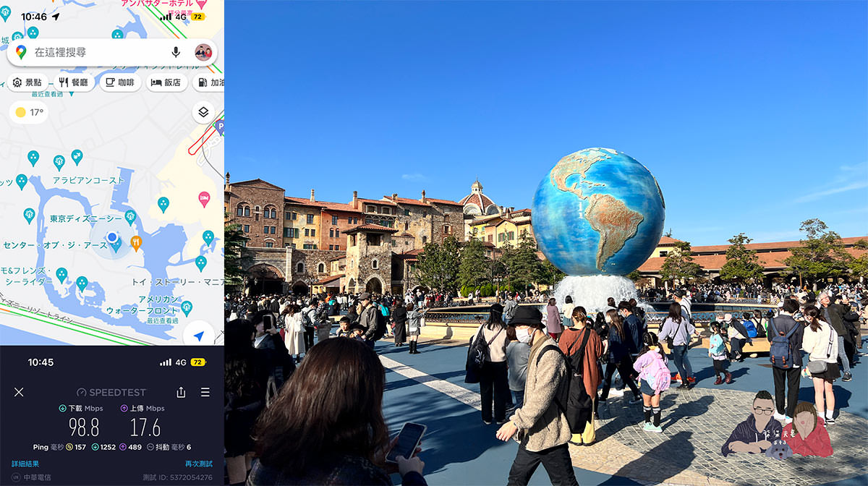The image size is (868, 486).
Task: Tap the pink hotel pin on map
Action: pos(204,197)
